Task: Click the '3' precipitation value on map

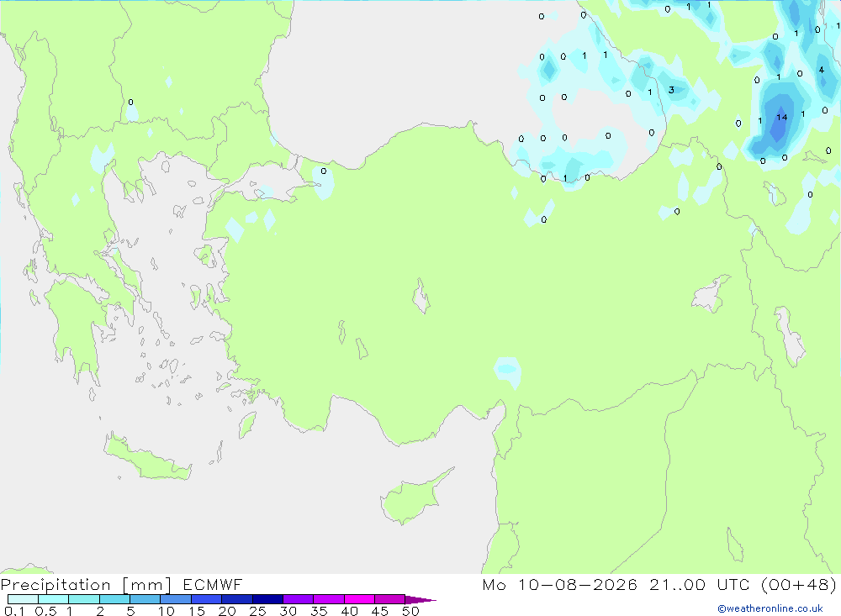Action: (x=671, y=90)
